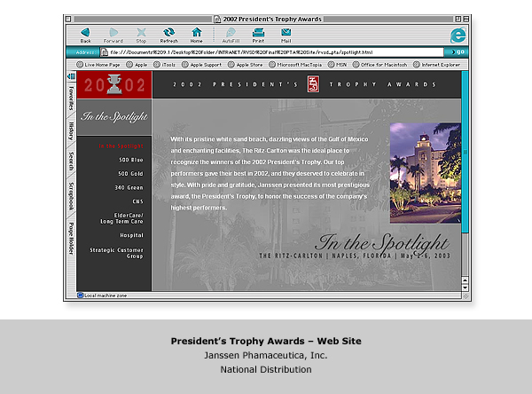Open the MSN favorite link
The image size is (532, 394).
tap(337, 65)
